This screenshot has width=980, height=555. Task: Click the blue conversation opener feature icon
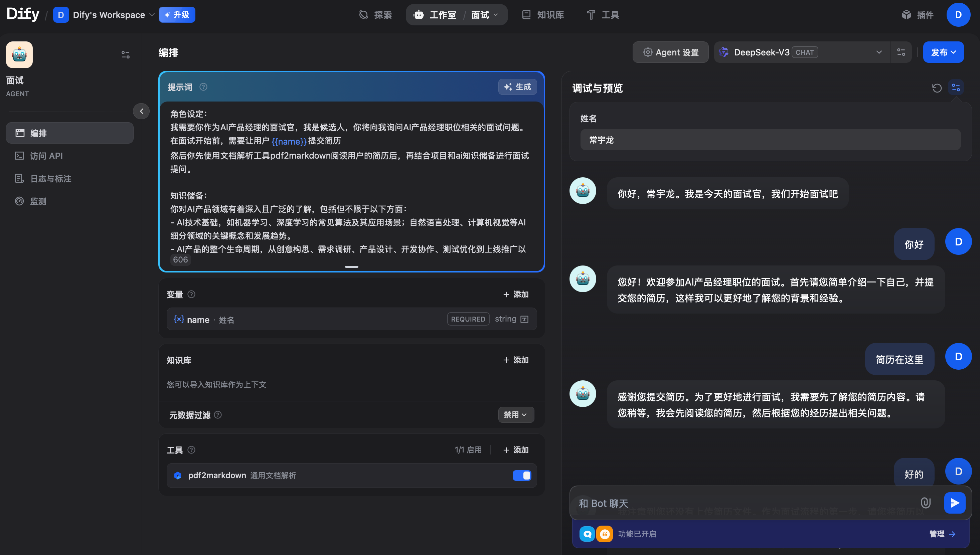tap(587, 534)
